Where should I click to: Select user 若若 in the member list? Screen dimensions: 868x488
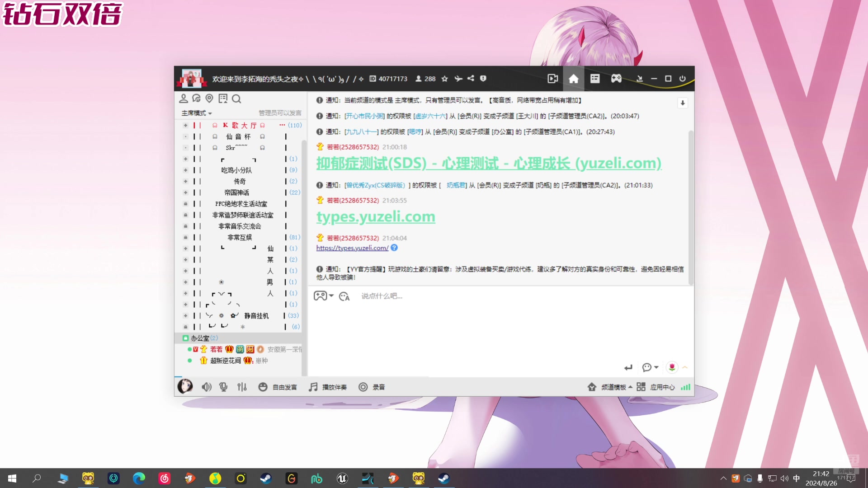[x=216, y=349]
